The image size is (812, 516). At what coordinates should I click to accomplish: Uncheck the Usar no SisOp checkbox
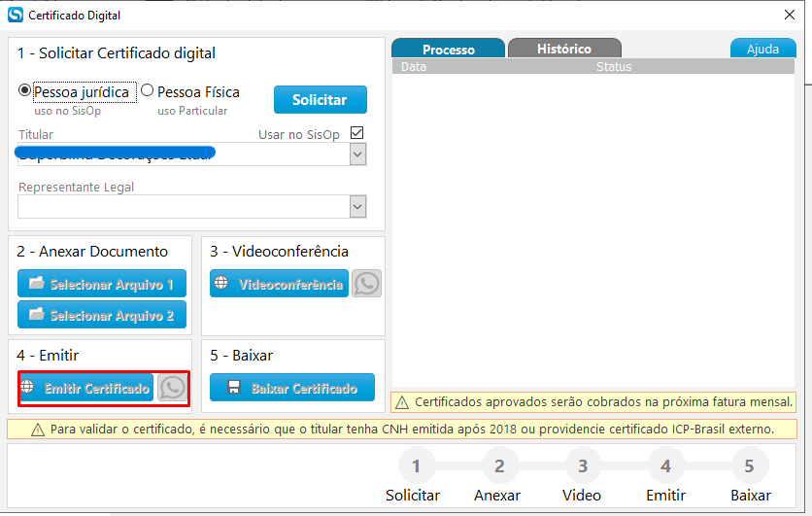[x=356, y=133]
